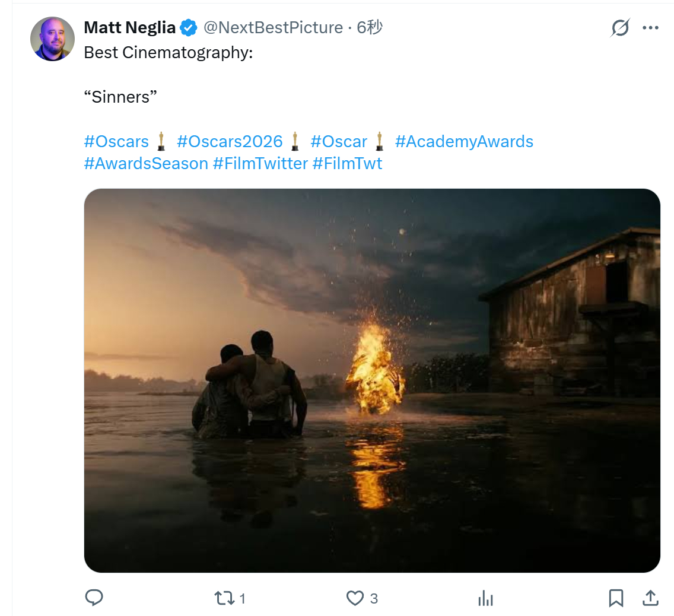Image resolution: width=674 pixels, height=616 pixels.
Task: Open tweet analytics bar chart icon
Action: click(485, 598)
